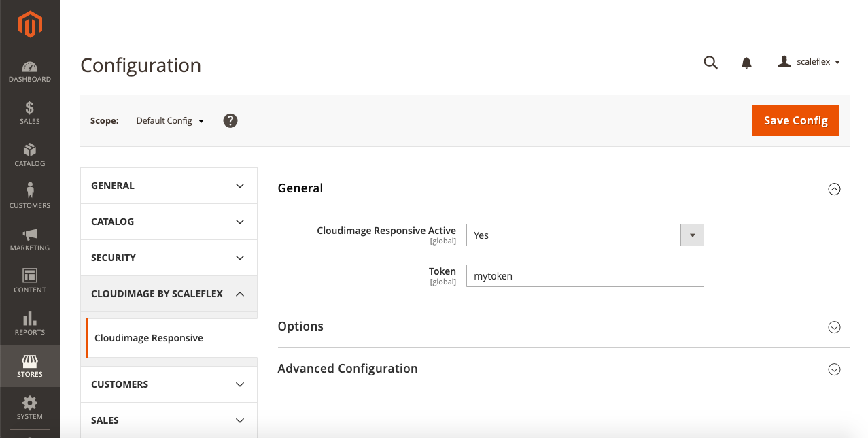Open the Customers sidebar menu
Viewport: 868px width, 438px height.
coord(30,197)
